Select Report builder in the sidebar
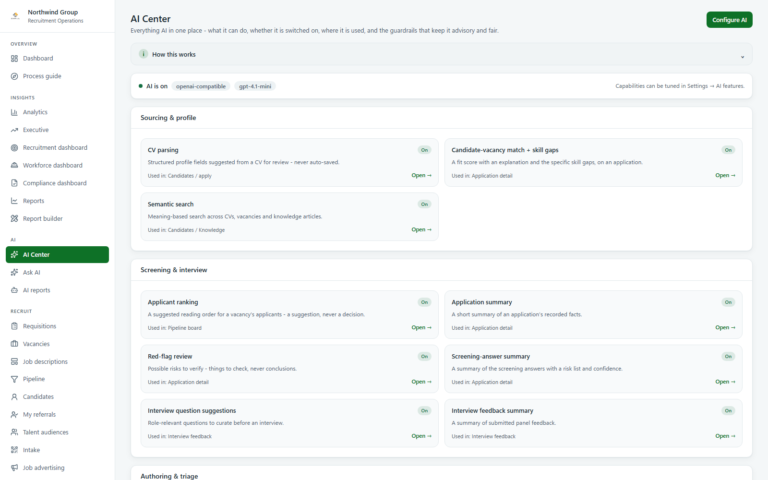Image resolution: width=768 pixels, height=480 pixels. pos(57,218)
